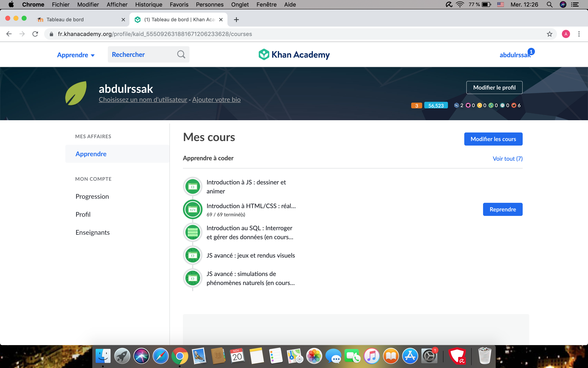Open System Preferences from the Dock
The image size is (588, 368).
click(x=429, y=356)
